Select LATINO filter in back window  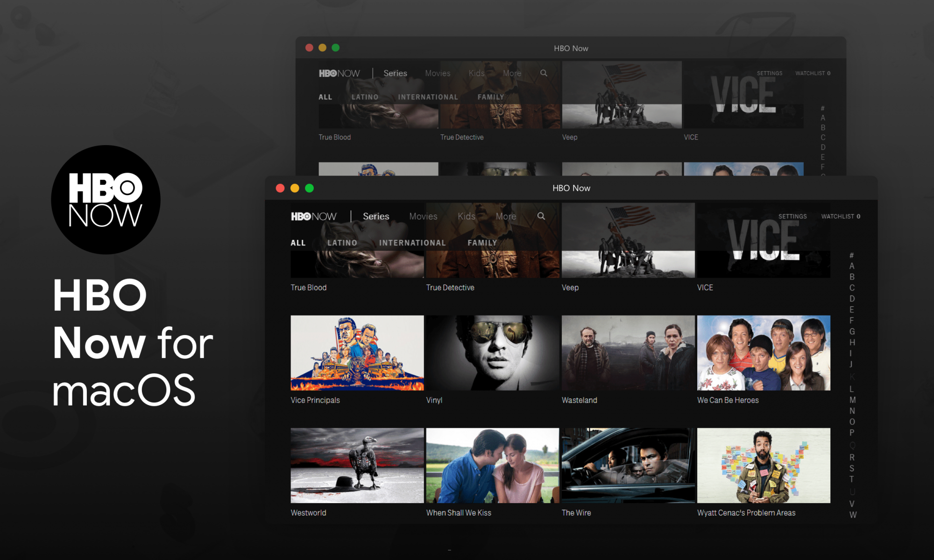click(365, 97)
